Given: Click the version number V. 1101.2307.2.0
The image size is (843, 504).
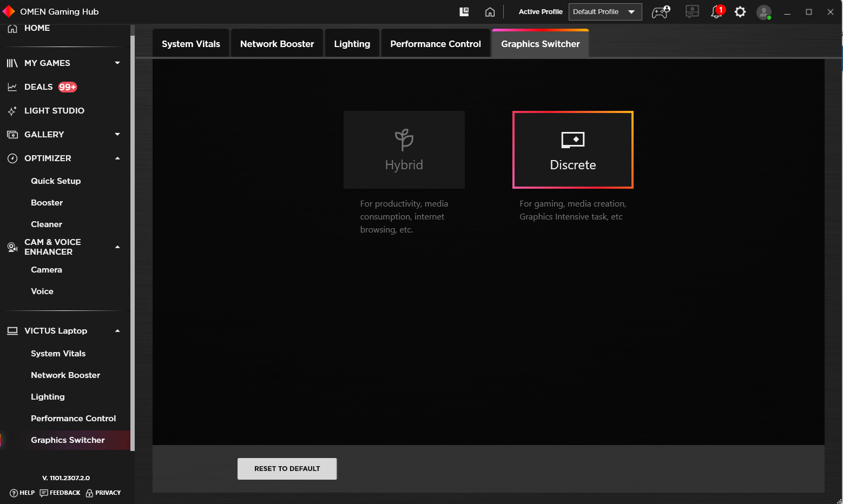Looking at the screenshot, I should [x=66, y=478].
